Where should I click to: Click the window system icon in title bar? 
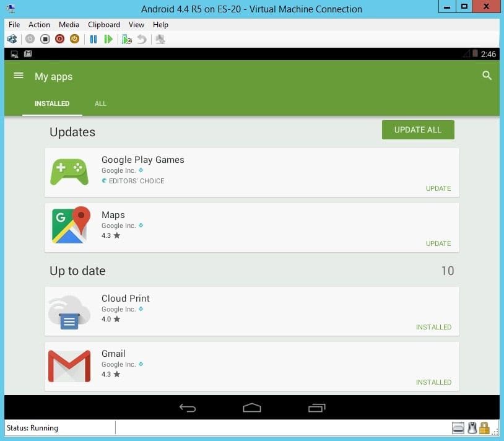pyautogui.click(x=11, y=9)
